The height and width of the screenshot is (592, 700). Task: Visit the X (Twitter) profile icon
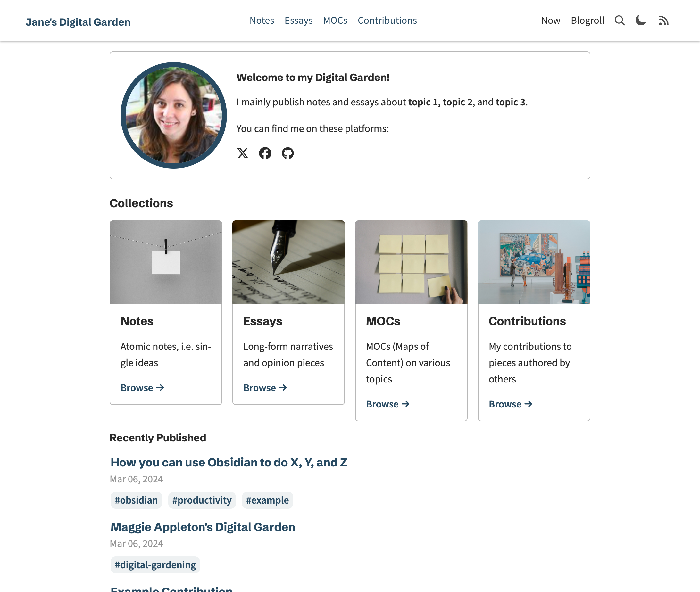coord(242,153)
